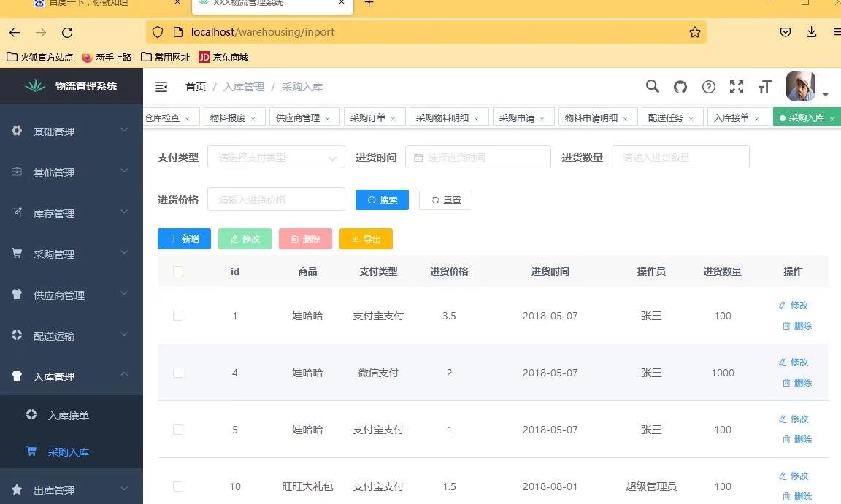
Task: Expand the 库存管理 sidebar menu
Action: [x=72, y=213]
